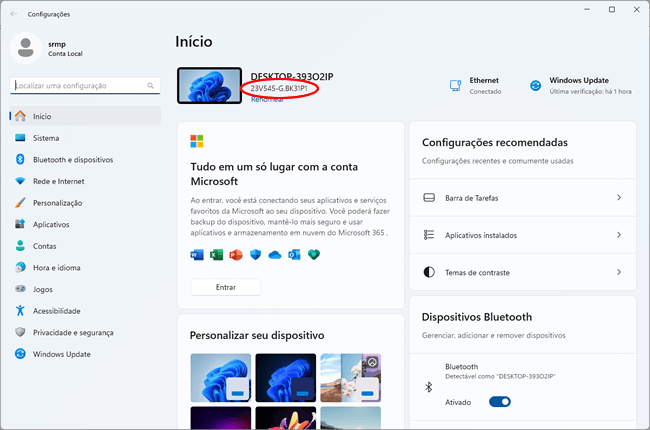The height and width of the screenshot is (430, 650).
Task: Click the back arrow icon
Action: (14, 14)
